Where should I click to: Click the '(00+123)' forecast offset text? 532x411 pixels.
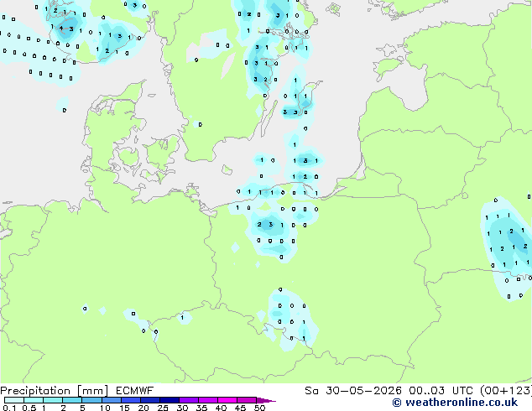pyautogui.click(x=506, y=391)
